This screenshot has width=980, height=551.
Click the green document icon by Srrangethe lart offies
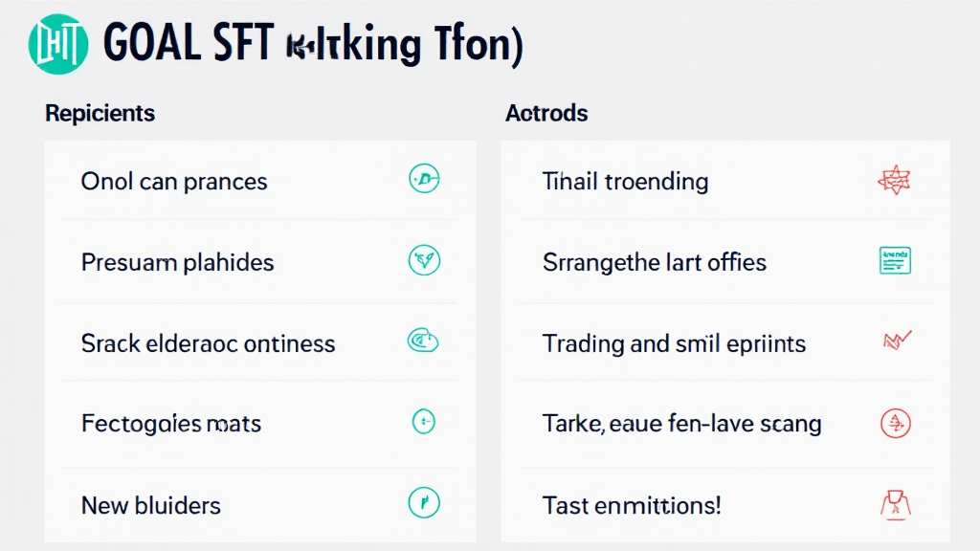(895, 259)
